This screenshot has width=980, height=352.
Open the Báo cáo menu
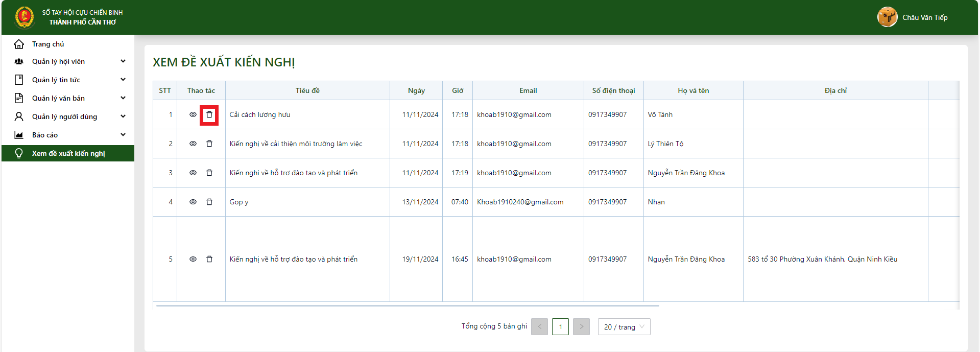coord(68,135)
